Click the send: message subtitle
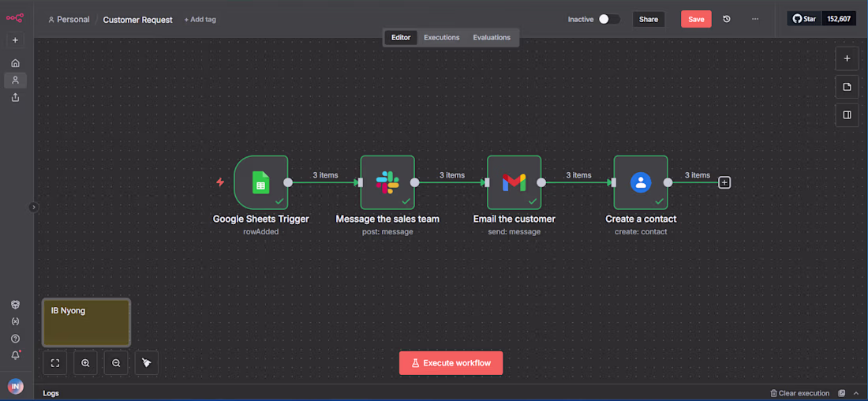The width and height of the screenshot is (868, 401). pos(514,231)
